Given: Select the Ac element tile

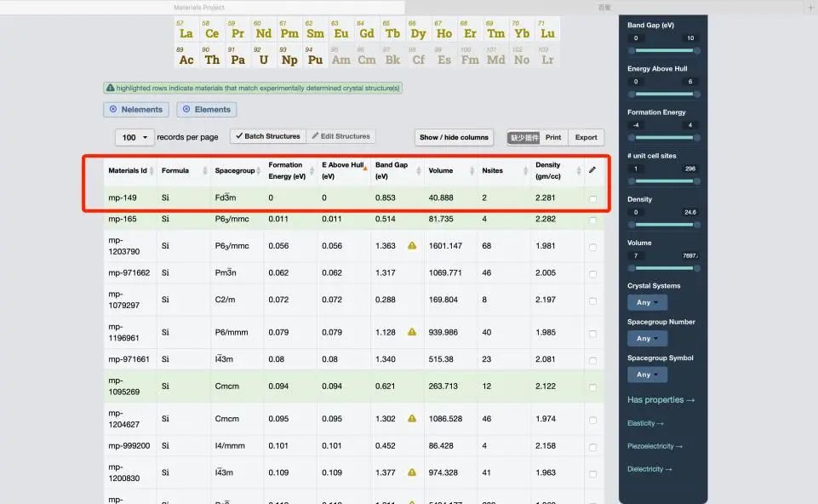Looking at the screenshot, I should 186,55.
